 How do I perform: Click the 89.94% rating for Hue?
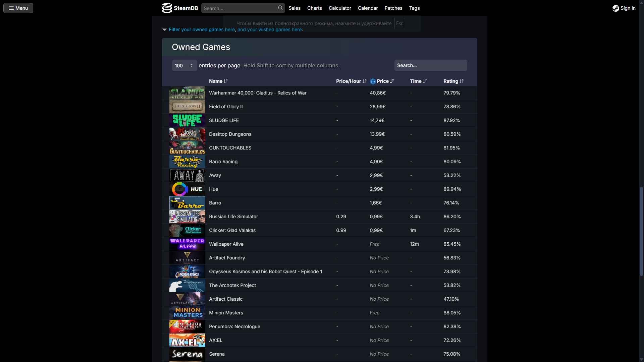[452, 189]
